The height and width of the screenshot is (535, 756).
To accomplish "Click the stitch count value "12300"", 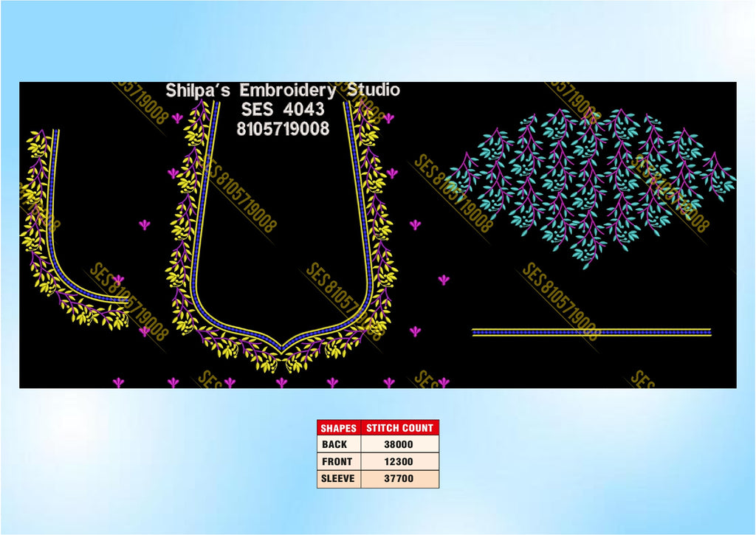I will coord(398,462).
